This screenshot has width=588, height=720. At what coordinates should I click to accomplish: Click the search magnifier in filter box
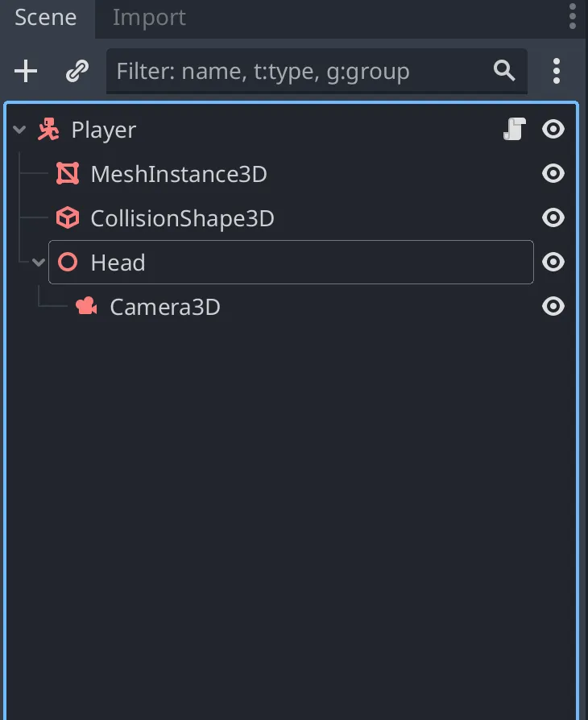504,71
